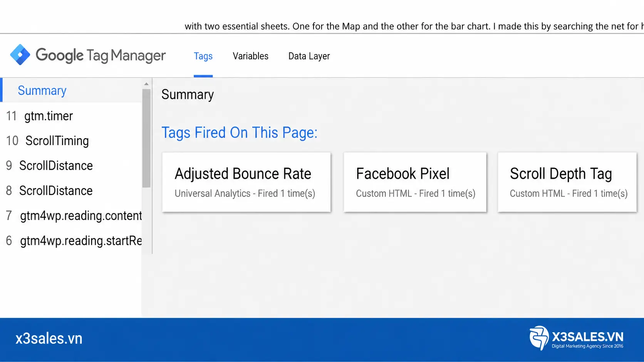Select event 9 ScrollDistance

tap(71, 166)
